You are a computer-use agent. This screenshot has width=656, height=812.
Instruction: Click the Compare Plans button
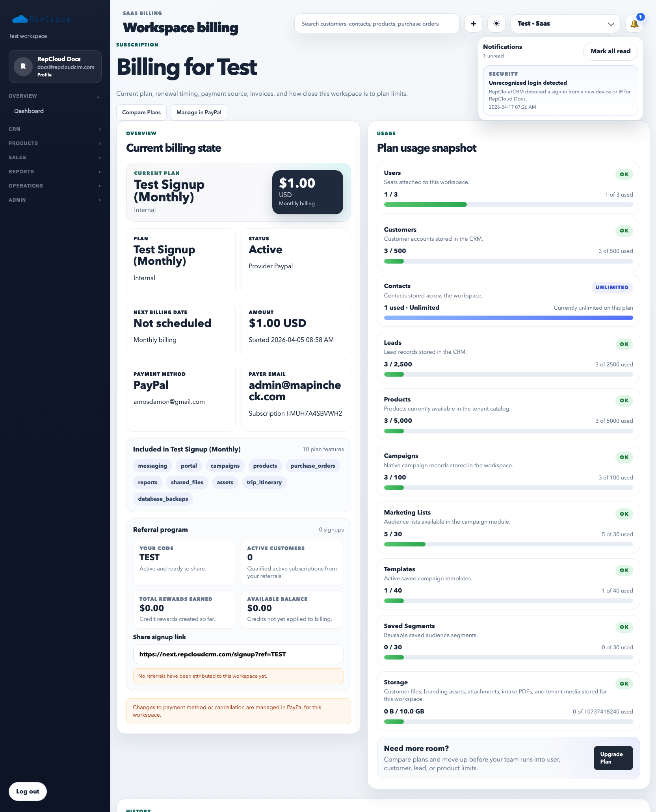pyautogui.click(x=141, y=112)
